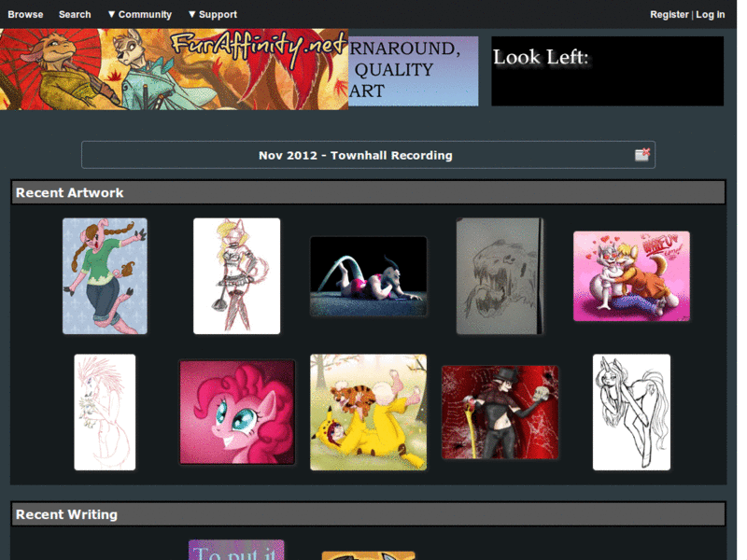Screen dimensions: 747x560
Task: Open the Browse menu item
Action: pyautogui.click(x=25, y=14)
